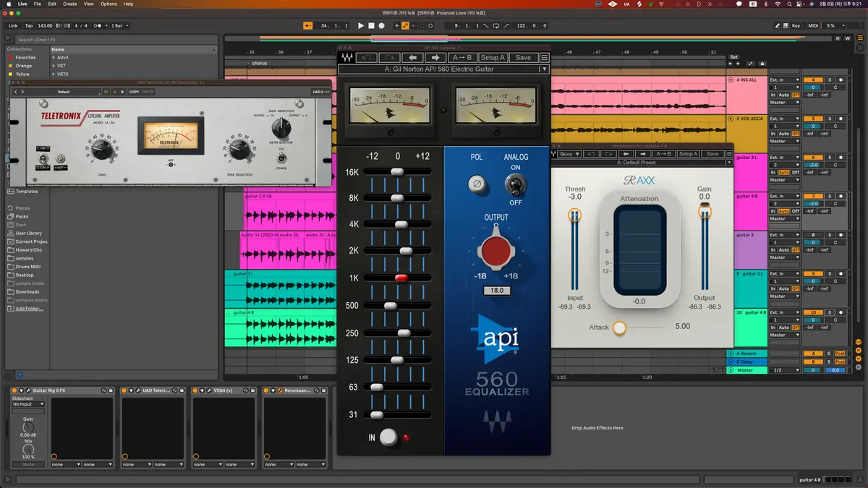Open the API-560 hamburger menu icon
This screenshot has height=488, width=868.
545,58
